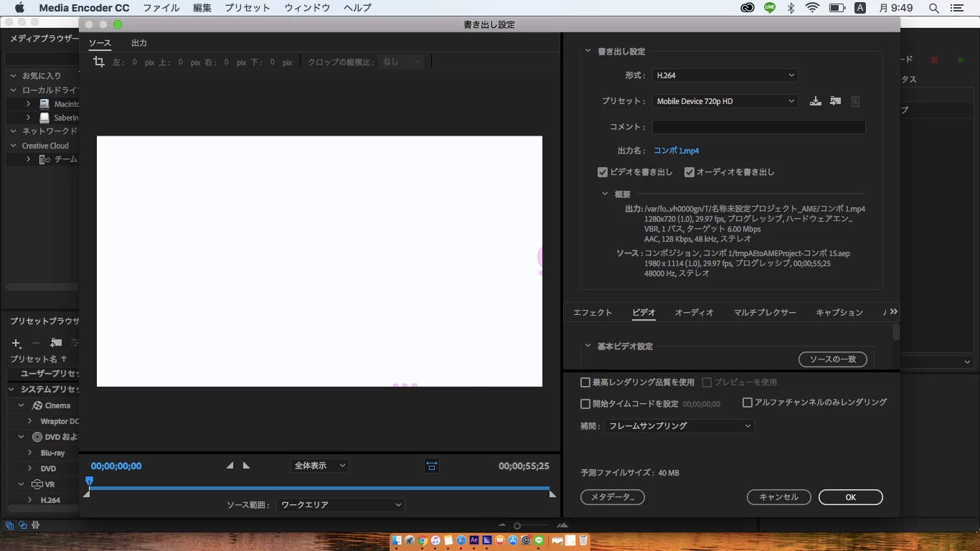Open App Store from the Dock

[513, 540]
